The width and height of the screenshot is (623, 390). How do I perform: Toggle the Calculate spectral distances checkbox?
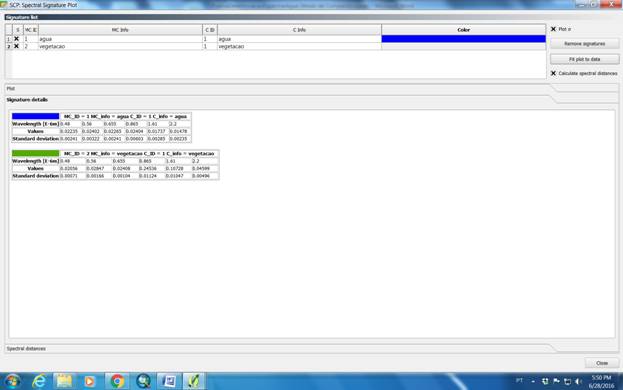point(553,73)
